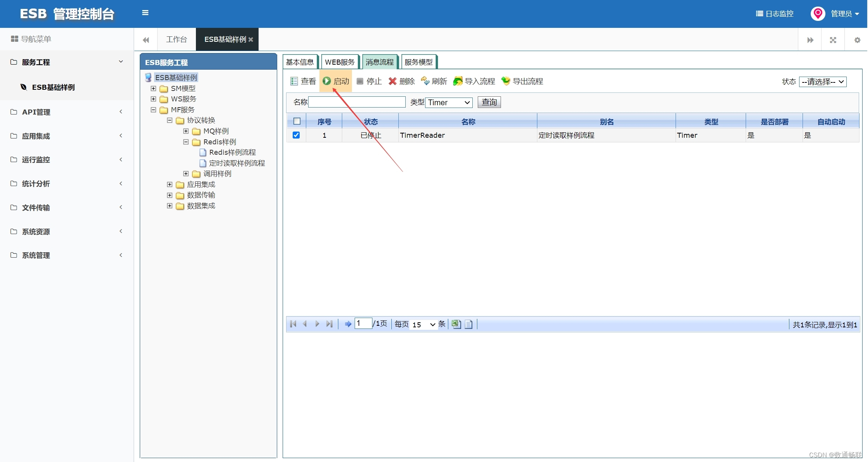Open the 类型 Timer dropdown
Screen dimensions: 868x462
click(x=449, y=103)
